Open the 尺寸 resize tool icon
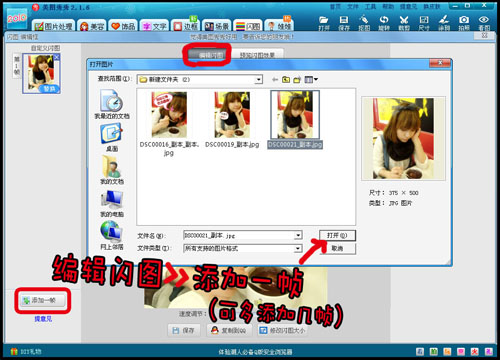Screen dimensions: 500x360 (424, 23)
